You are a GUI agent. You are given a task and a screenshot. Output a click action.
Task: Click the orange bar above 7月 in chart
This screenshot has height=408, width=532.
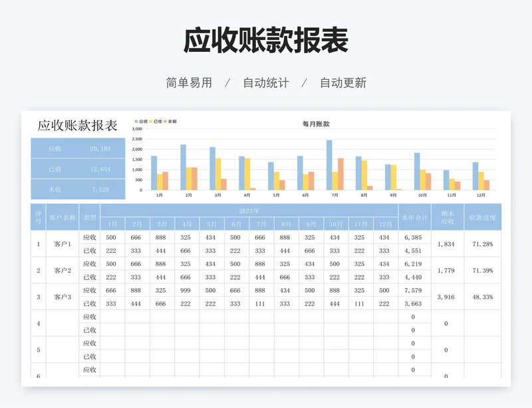pyautogui.click(x=340, y=174)
